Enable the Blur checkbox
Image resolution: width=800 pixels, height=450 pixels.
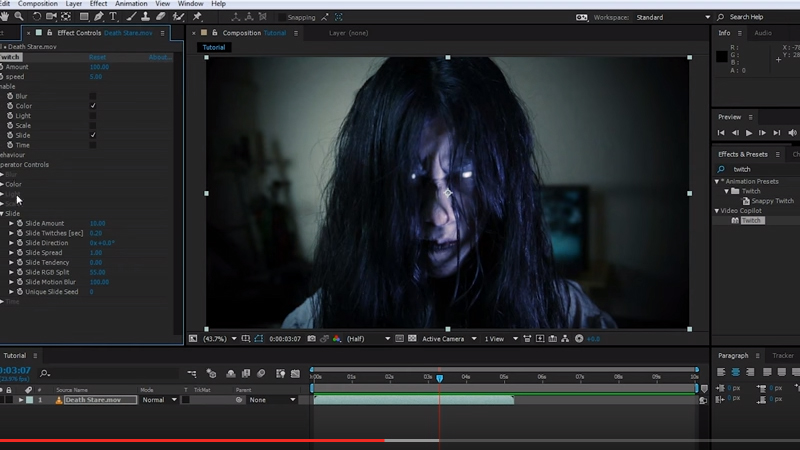(x=93, y=96)
